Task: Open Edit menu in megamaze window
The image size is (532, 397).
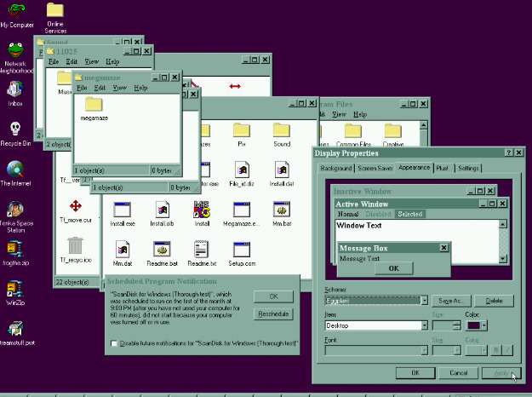Action: pyautogui.click(x=100, y=88)
